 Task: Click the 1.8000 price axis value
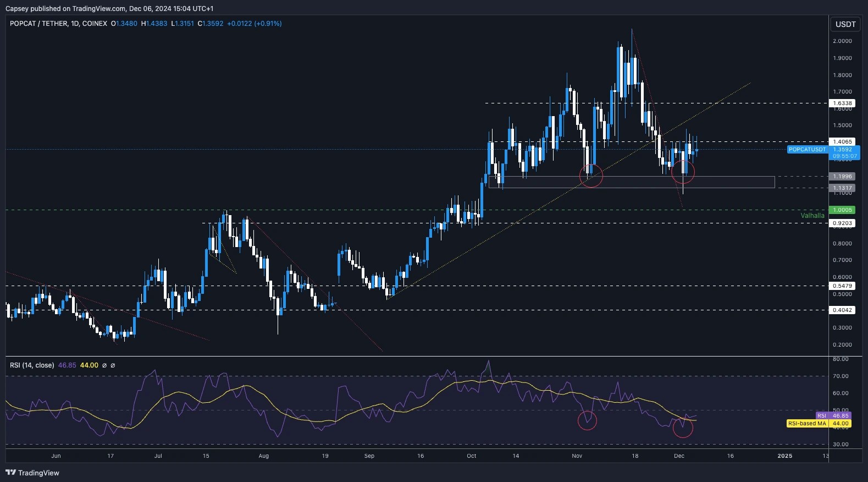point(843,75)
